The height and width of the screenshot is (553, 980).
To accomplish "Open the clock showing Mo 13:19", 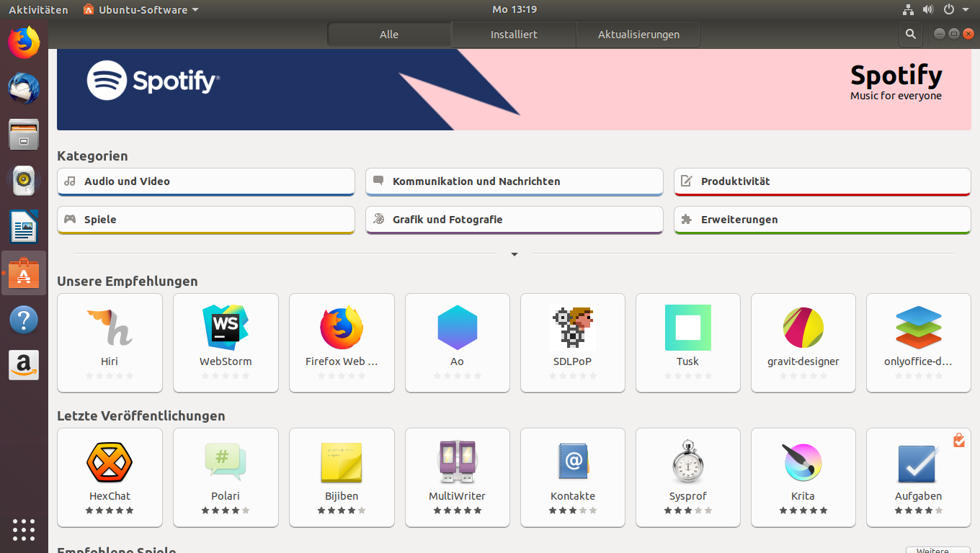I will (x=514, y=9).
